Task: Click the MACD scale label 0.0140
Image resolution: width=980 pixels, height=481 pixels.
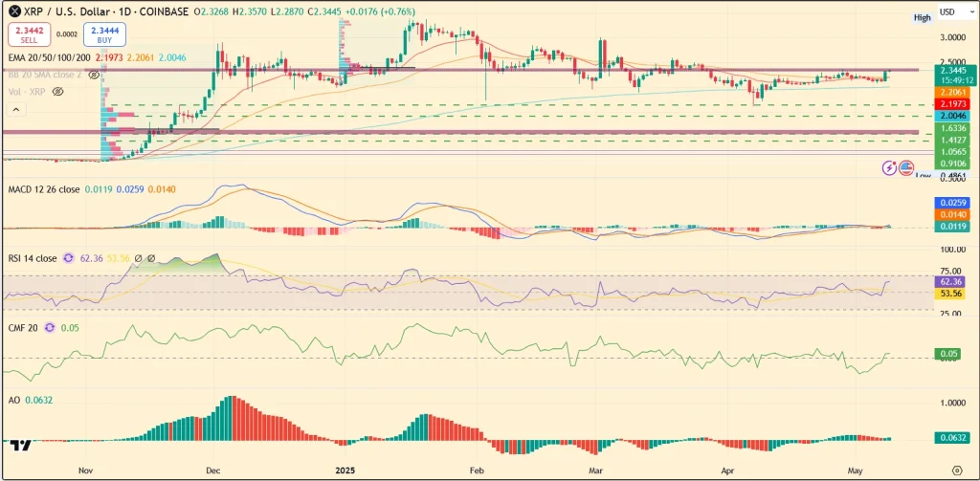Action: pyautogui.click(x=951, y=214)
